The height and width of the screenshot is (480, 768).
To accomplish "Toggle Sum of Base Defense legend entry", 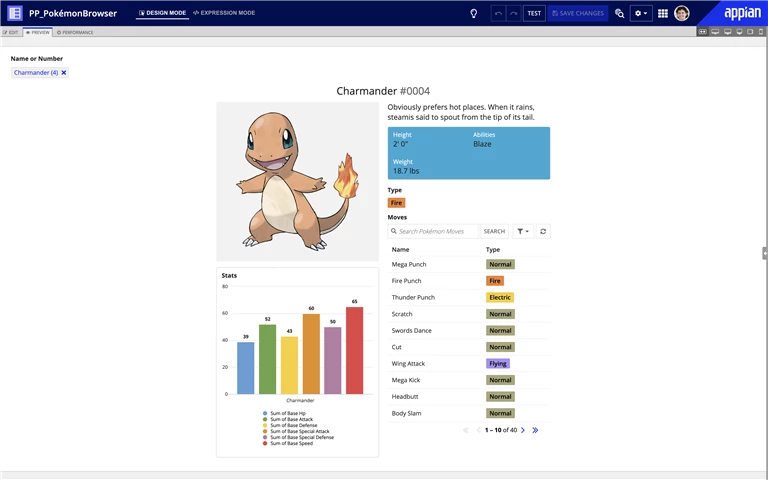I will 290,425.
